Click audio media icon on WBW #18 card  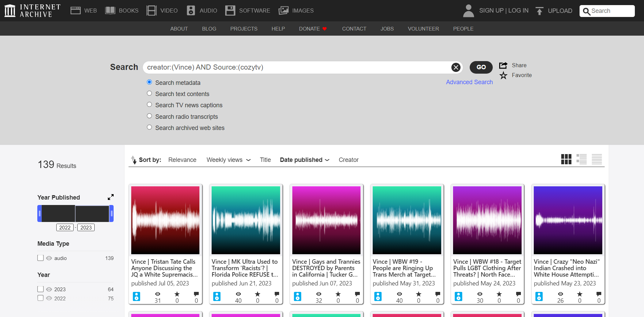[x=458, y=296]
